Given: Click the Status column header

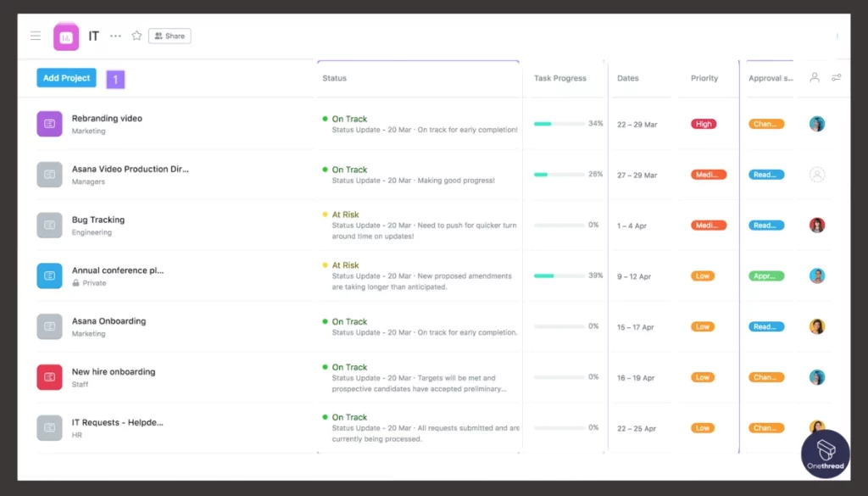Looking at the screenshot, I should (334, 78).
